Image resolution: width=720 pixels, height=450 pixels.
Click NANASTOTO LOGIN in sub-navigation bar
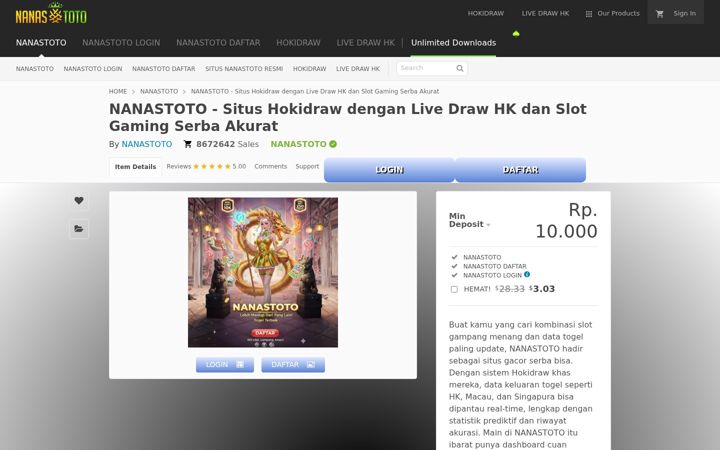click(x=93, y=69)
